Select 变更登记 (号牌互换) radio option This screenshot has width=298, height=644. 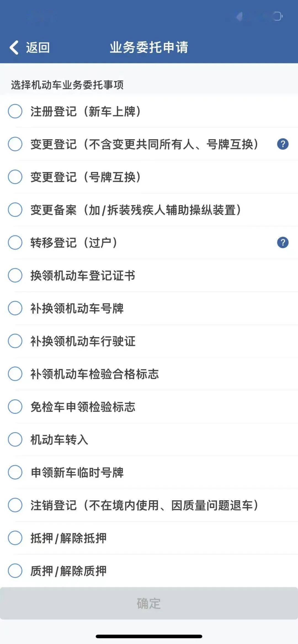[15, 177]
